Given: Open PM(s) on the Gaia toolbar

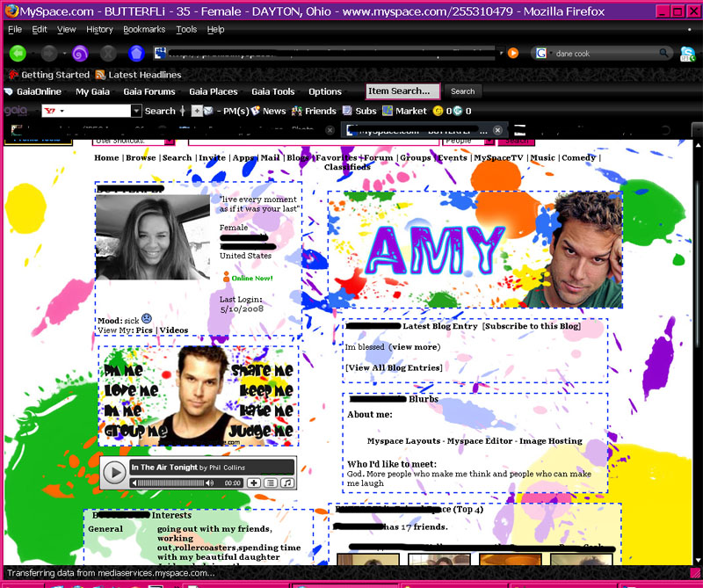Looking at the screenshot, I should [x=233, y=111].
